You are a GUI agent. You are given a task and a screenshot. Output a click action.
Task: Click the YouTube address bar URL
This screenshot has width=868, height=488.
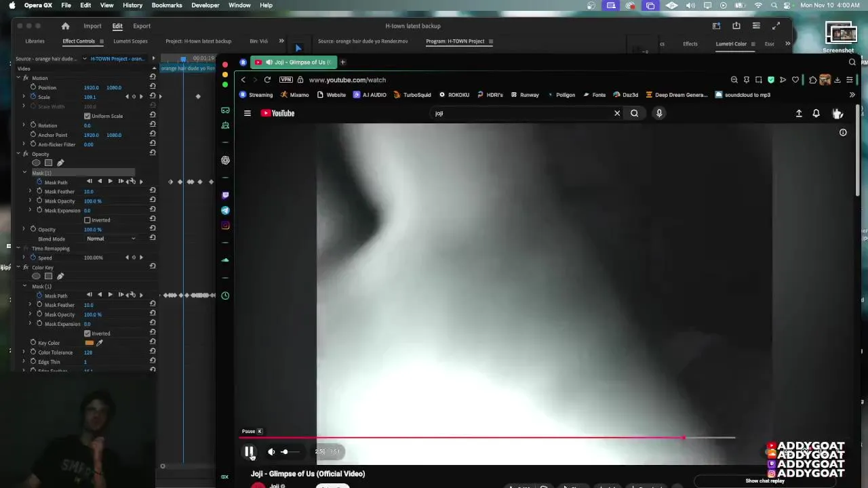(347, 80)
